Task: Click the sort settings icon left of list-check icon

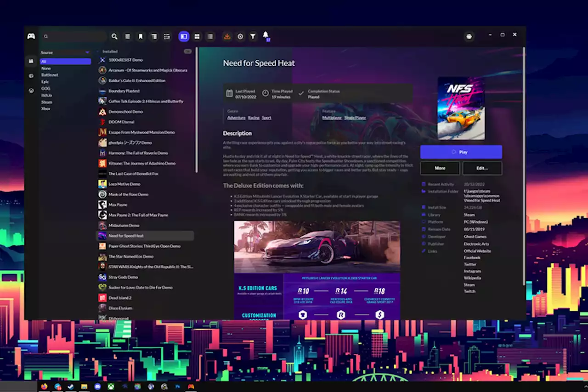Action: (x=154, y=36)
